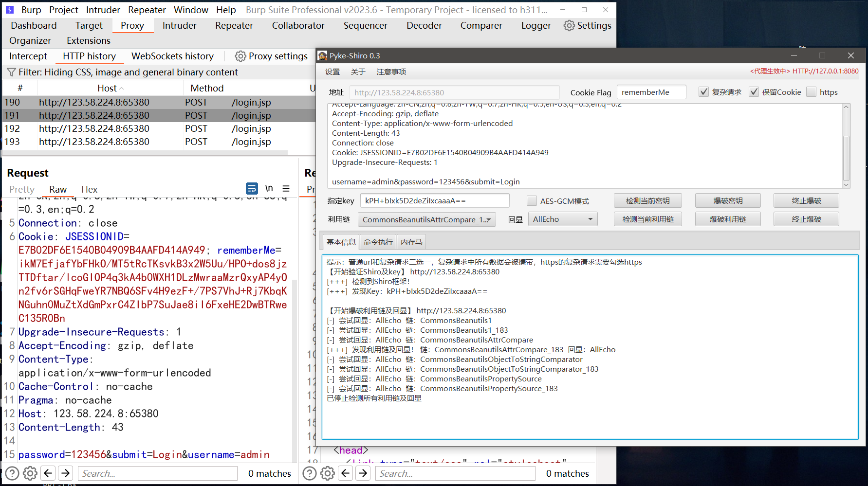
Task: Go to previous match in Response search
Action: [x=346, y=473]
